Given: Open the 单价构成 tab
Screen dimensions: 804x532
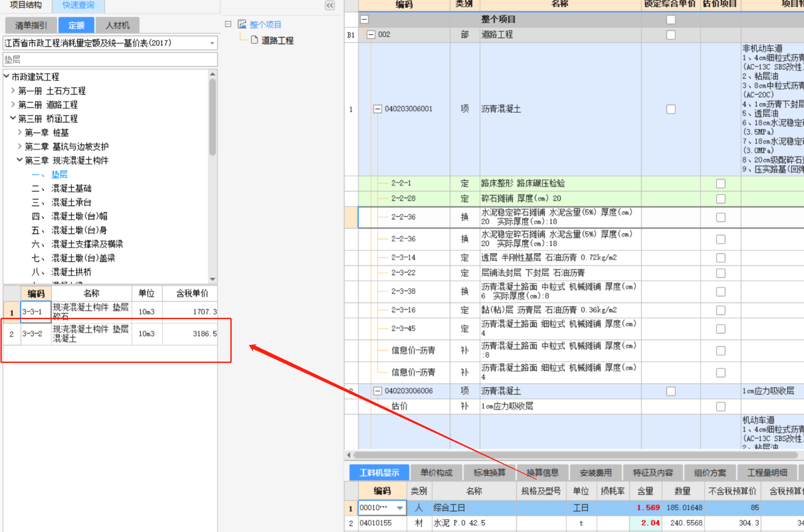Looking at the screenshot, I should (x=436, y=473).
